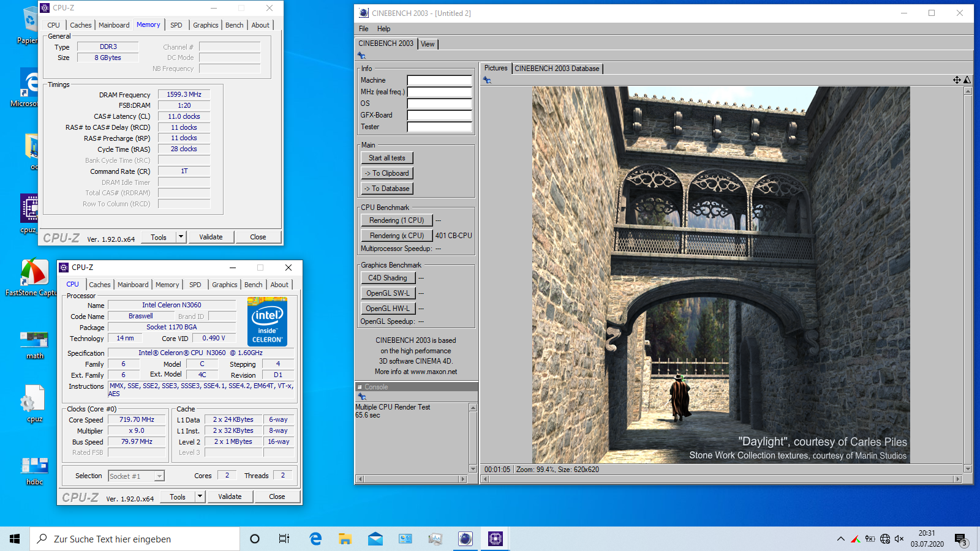This screenshot has height=551, width=980.
Task: Open the Graphics tab in the upper CPU-Z window
Action: point(206,25)
